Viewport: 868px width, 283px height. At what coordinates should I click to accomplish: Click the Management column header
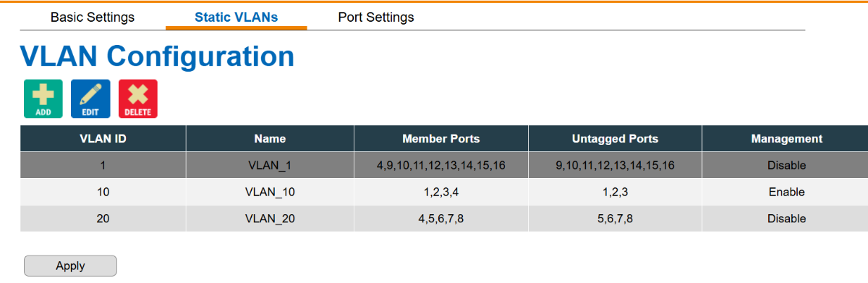tap(785, 138)
